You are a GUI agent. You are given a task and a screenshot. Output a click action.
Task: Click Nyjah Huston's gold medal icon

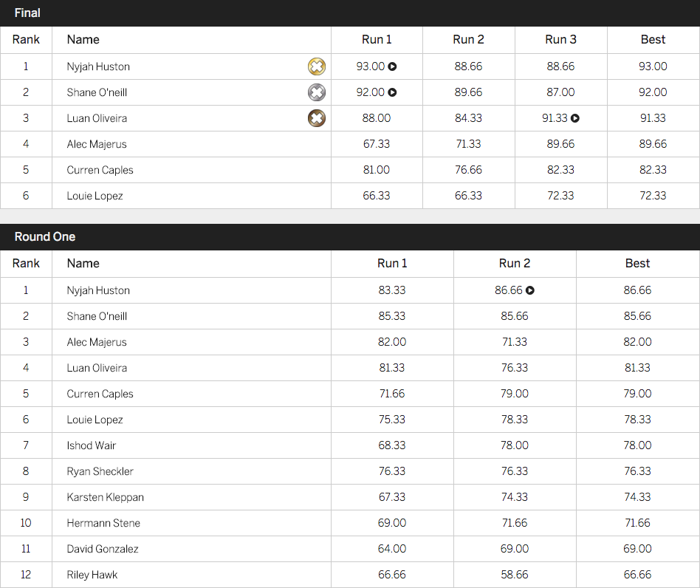tap(316, 66)
